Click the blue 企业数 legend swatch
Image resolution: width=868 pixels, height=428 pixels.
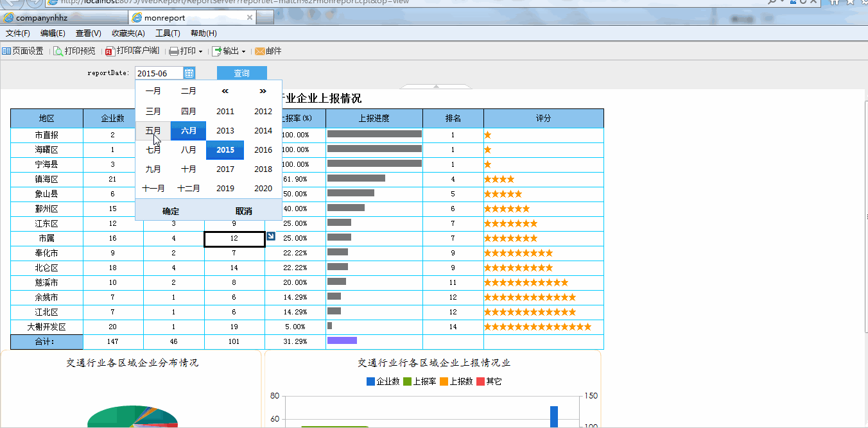pyautogui.click(x=370, y=381)
